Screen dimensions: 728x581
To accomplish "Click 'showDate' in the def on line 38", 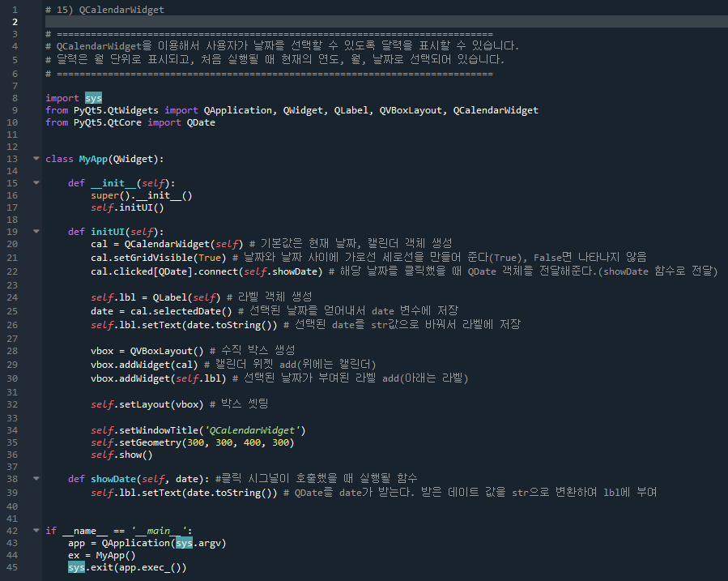I will pos(113,479).
